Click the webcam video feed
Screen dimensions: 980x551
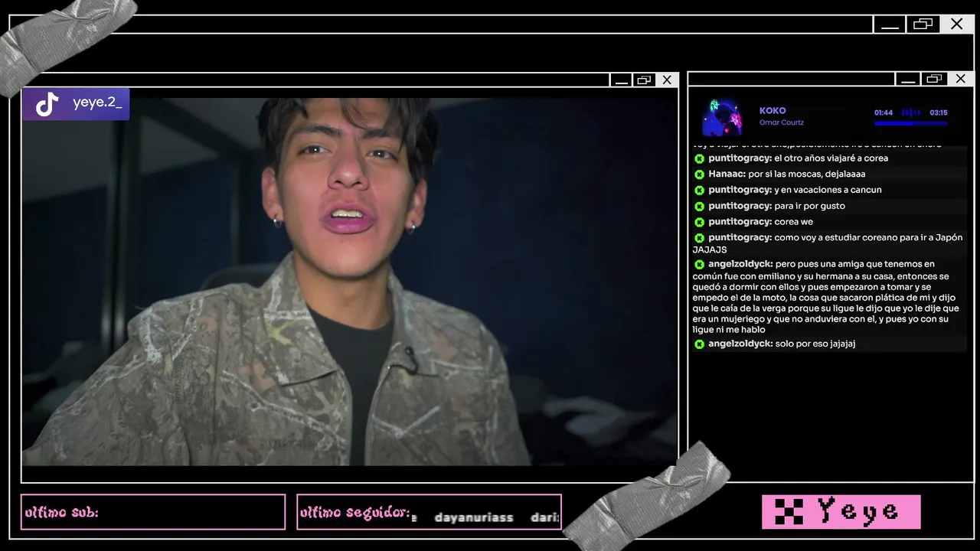point(350,282)
